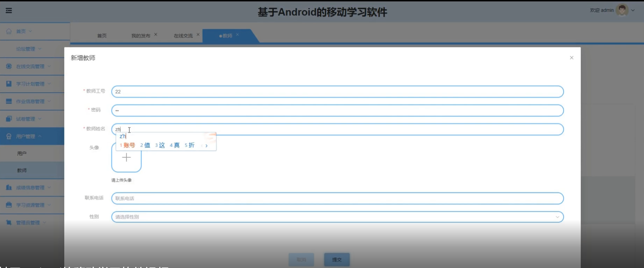The image size is (644, 268).
Task: Switch to the 在线交流 tab
Action: tap(183, 36)
